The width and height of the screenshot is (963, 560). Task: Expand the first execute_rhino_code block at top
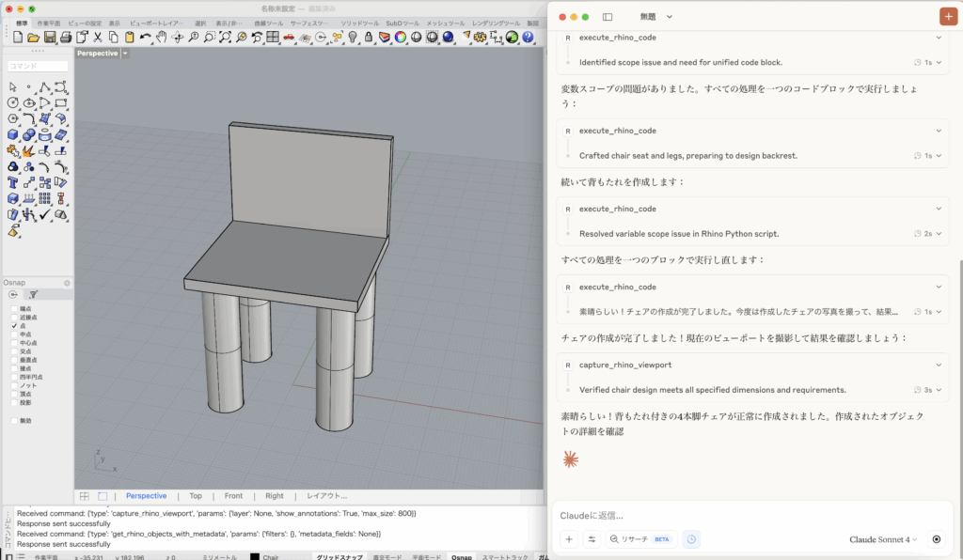939,38
